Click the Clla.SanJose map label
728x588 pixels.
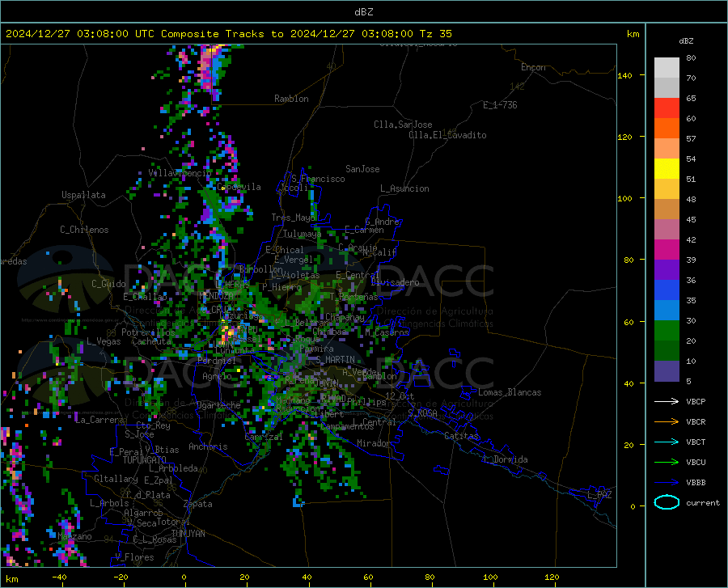(403, 125)
